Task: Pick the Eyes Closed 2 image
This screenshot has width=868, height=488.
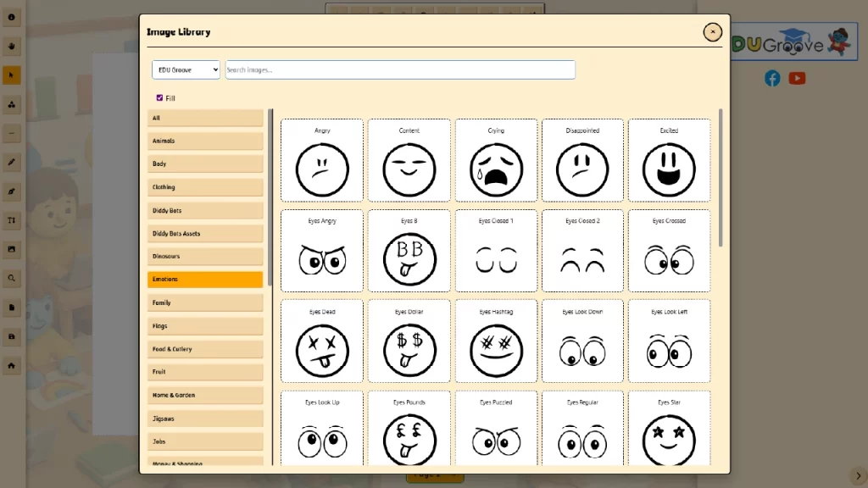Action: point(582,251)
